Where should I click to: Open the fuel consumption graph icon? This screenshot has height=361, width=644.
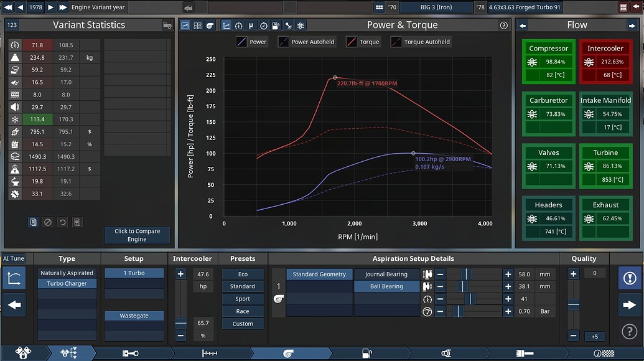click(276, 26)
